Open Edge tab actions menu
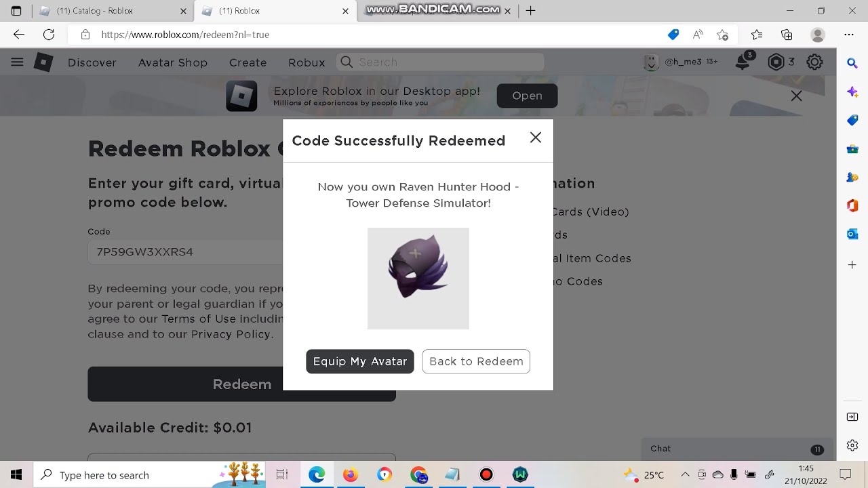The height and width of the screenshot is (488, 868). (16, 11)
